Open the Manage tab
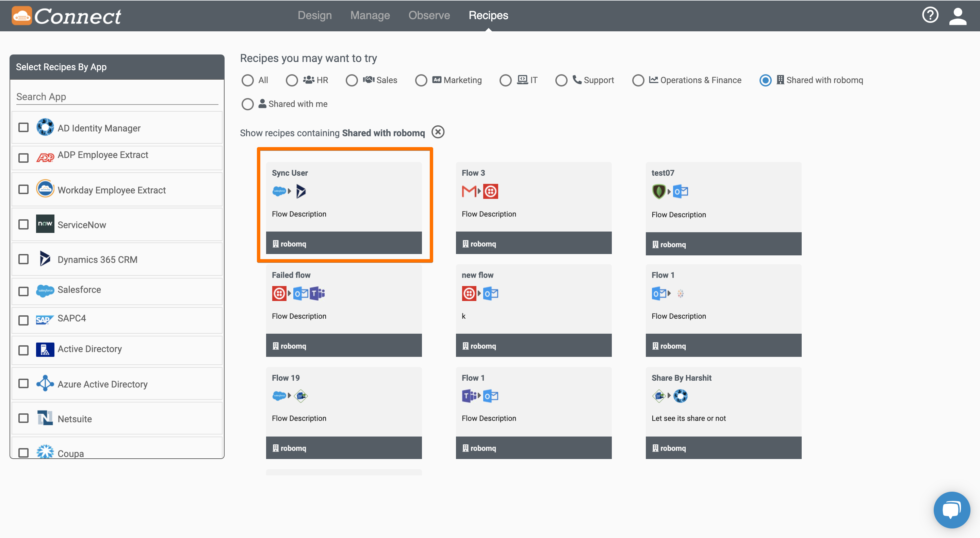The height and width of the screenshot is (538, 980). coord(370,15)
